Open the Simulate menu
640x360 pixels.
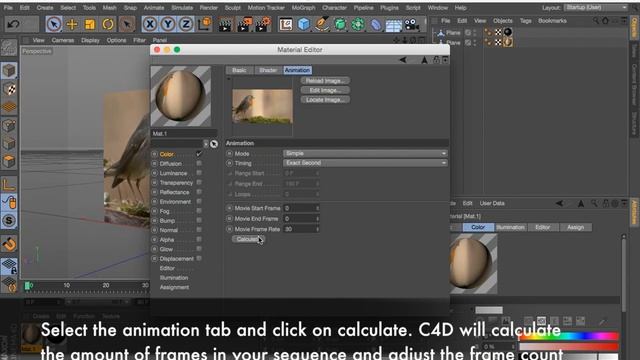tap(182, 8)
